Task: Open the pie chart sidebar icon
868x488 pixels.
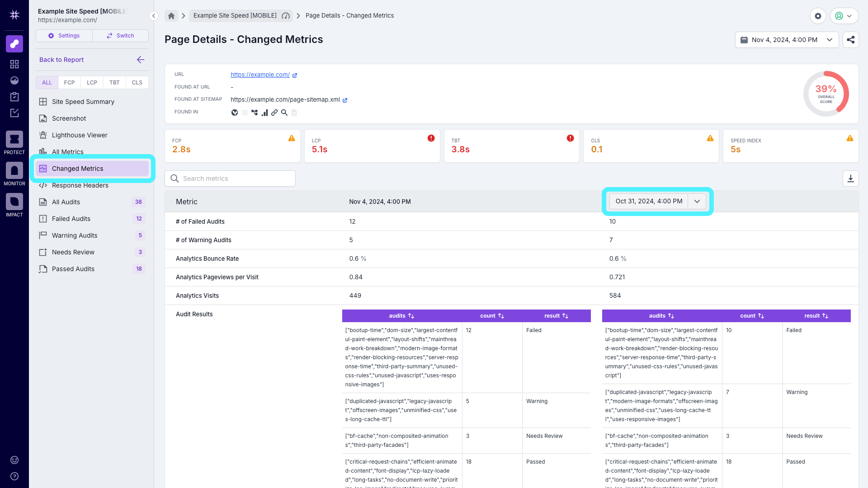Action: 14,80
